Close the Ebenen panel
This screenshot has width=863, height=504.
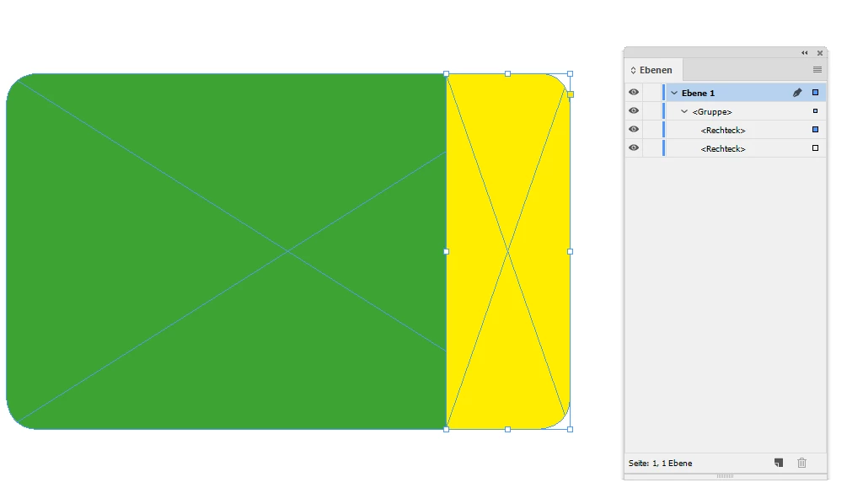pos(820,53)
